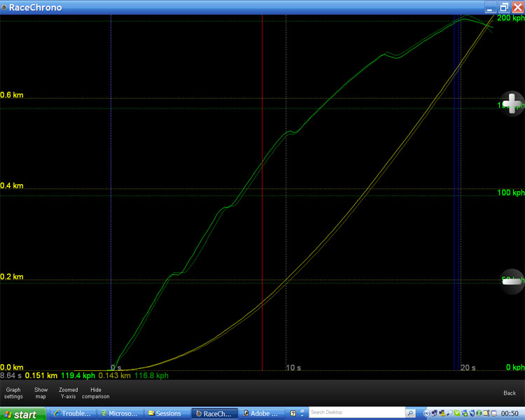Click the blue dashed line at 0 s
Image resolution: width=525 pixels, height=420 pixels.
(111, 210)
